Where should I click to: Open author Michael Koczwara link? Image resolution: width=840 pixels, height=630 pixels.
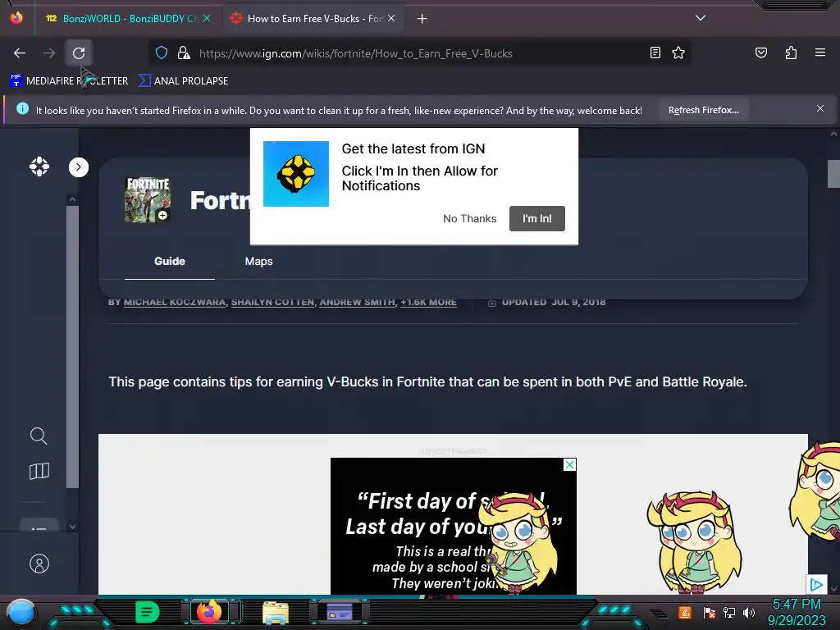(175, 302)
